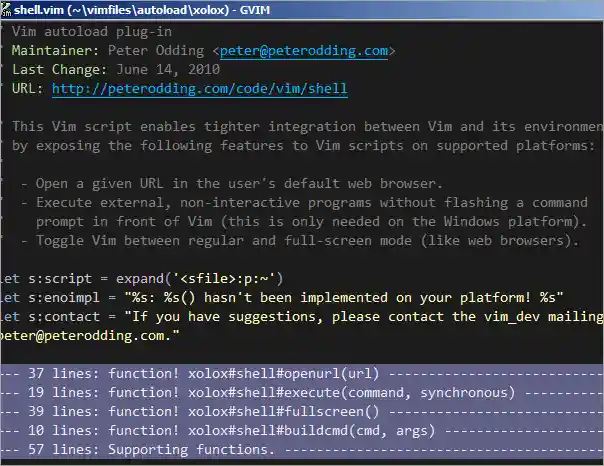Click the shell.vim title bar text
This screenshot has height=466, width=604.
[x=142, y=10]
